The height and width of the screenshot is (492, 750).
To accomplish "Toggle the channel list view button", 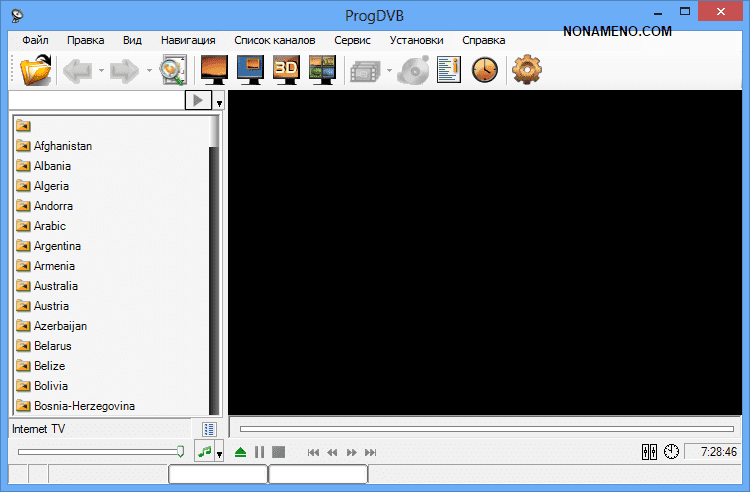I will pos(209,429).
